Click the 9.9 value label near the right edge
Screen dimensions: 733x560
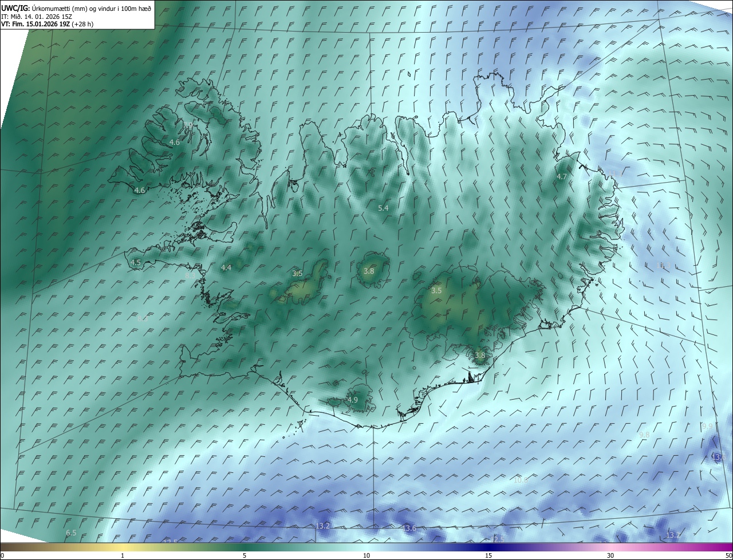click(707, 426)
